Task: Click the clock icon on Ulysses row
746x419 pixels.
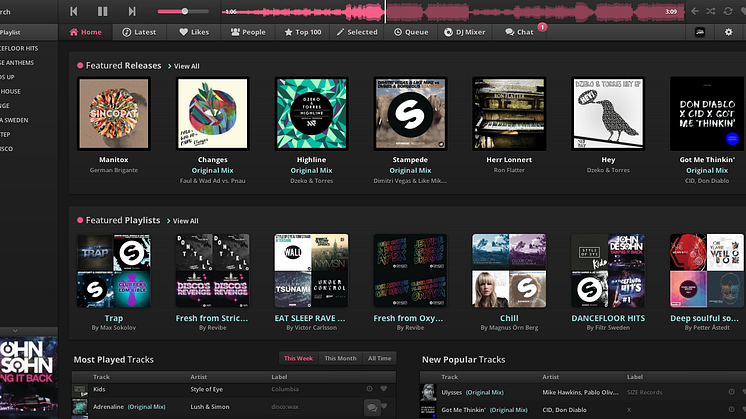Action: (x=731, y=392)
